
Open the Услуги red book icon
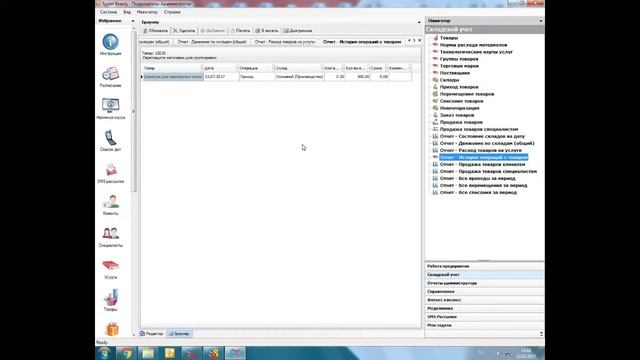tap(110, 269)
